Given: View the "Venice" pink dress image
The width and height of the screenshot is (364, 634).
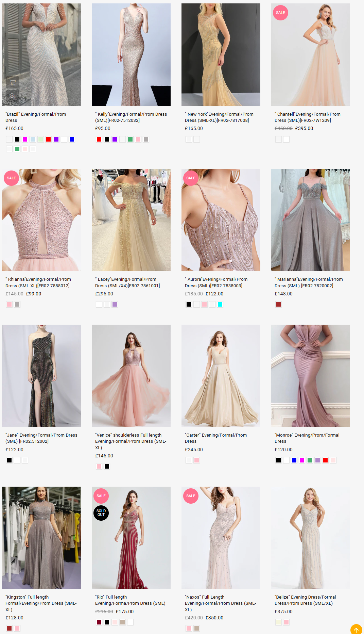Looking at the screenshot, I should [131, 376].
